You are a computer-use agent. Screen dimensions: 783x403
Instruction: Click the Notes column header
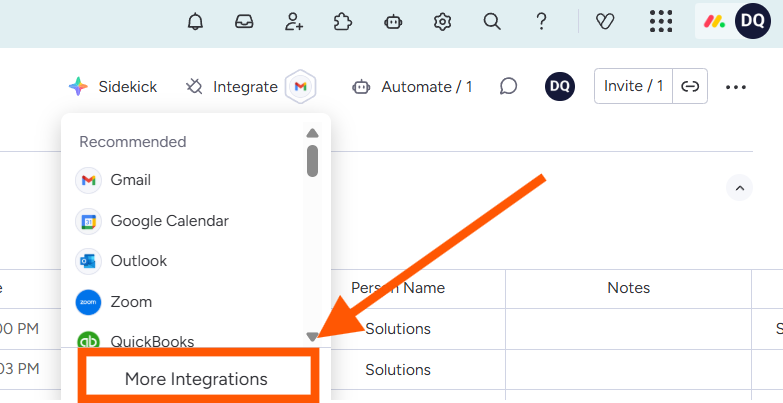628,288
